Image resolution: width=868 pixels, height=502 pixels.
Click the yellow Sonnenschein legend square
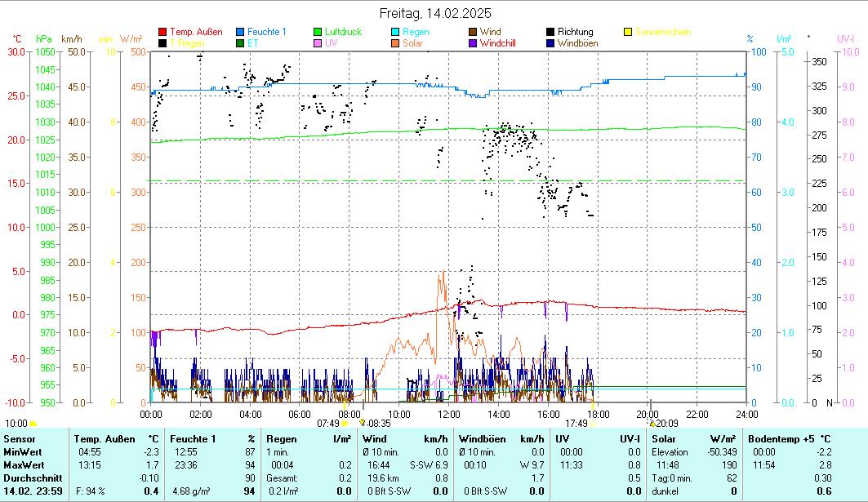[x=628, y=32]
